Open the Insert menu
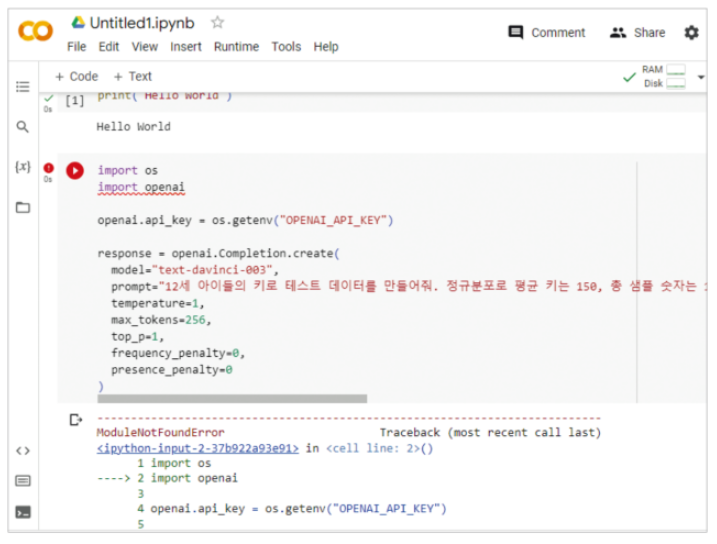717x544 pixels. [186, 47]
